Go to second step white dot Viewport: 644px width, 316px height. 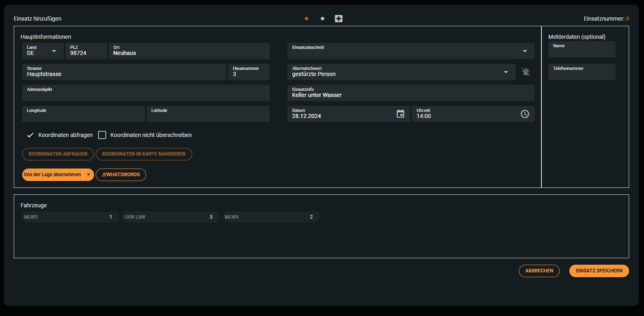tap(322, 19)
